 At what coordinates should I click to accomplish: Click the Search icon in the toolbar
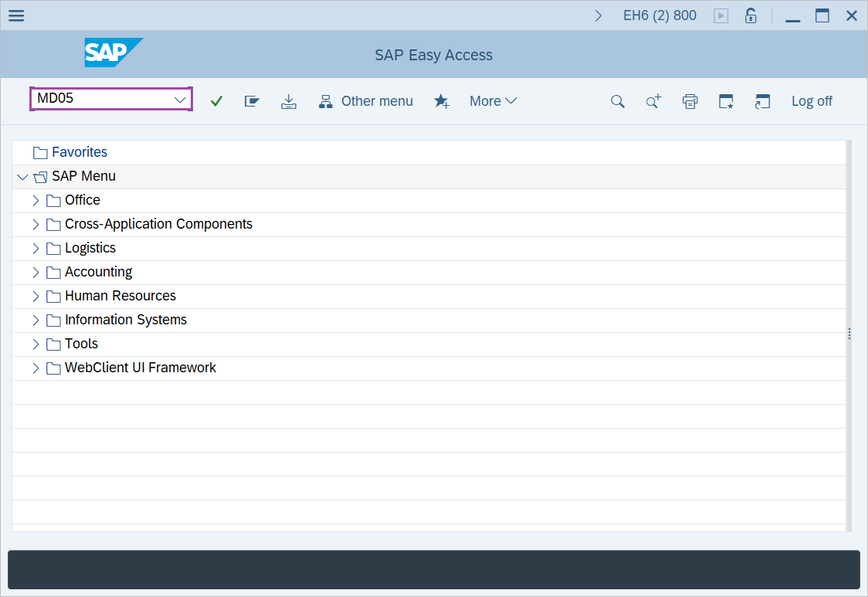tap(617, 100)
